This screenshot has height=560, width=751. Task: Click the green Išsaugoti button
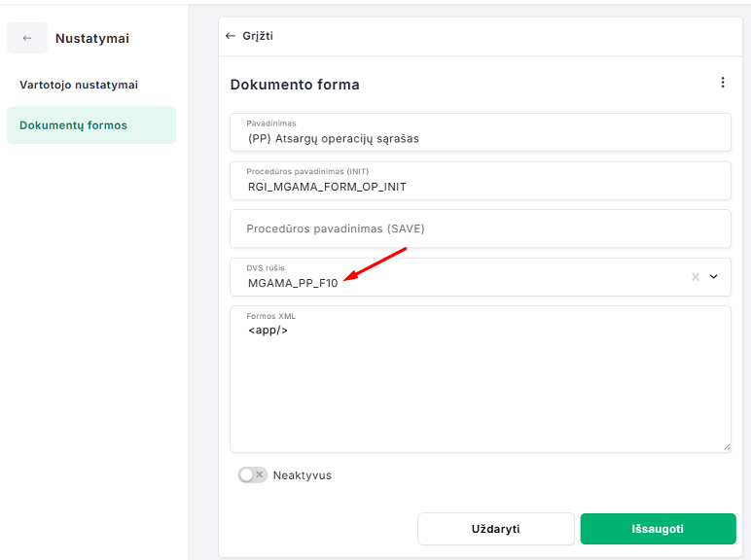click(658, 529)
